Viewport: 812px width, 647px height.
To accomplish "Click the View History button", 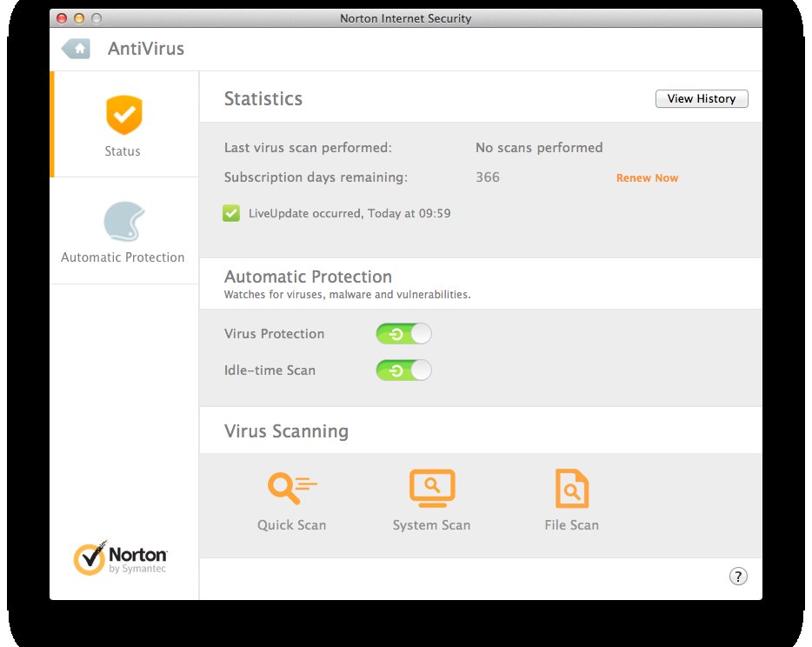I will [x=702, y=98].
